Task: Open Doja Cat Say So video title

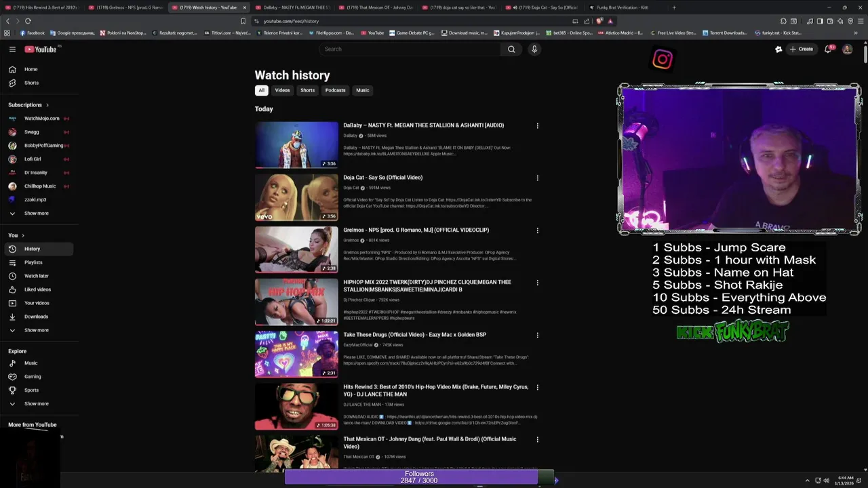Action: click(x=382, y=178)
